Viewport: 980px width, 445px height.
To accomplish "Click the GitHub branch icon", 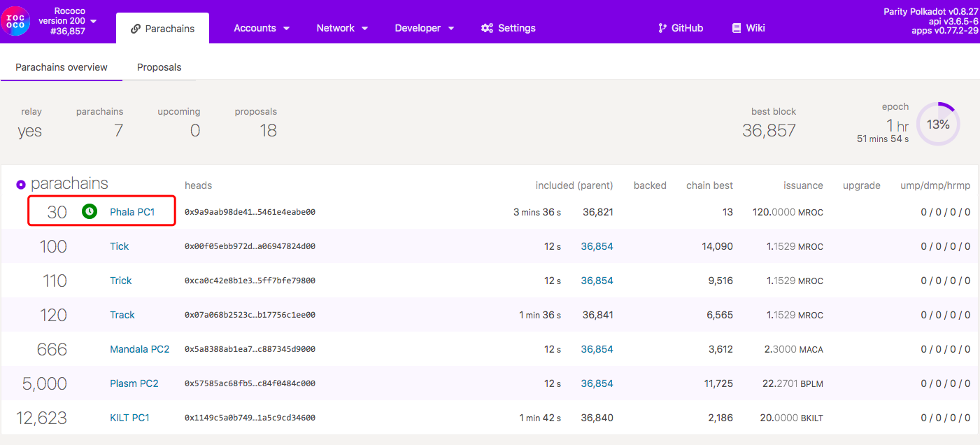I will (x=662, y=28).
